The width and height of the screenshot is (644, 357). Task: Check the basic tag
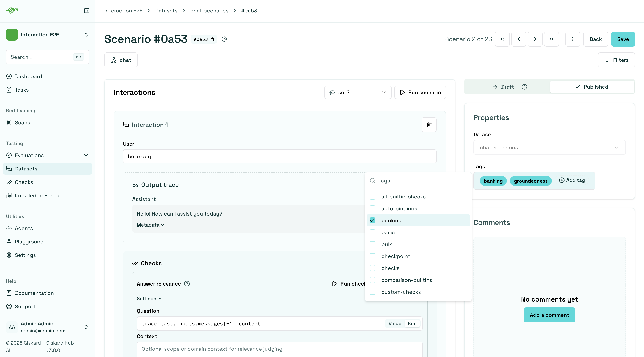point(372,232)
